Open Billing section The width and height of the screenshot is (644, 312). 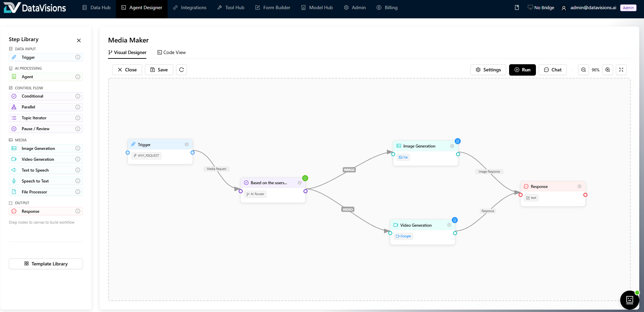[x=387, y=7]
